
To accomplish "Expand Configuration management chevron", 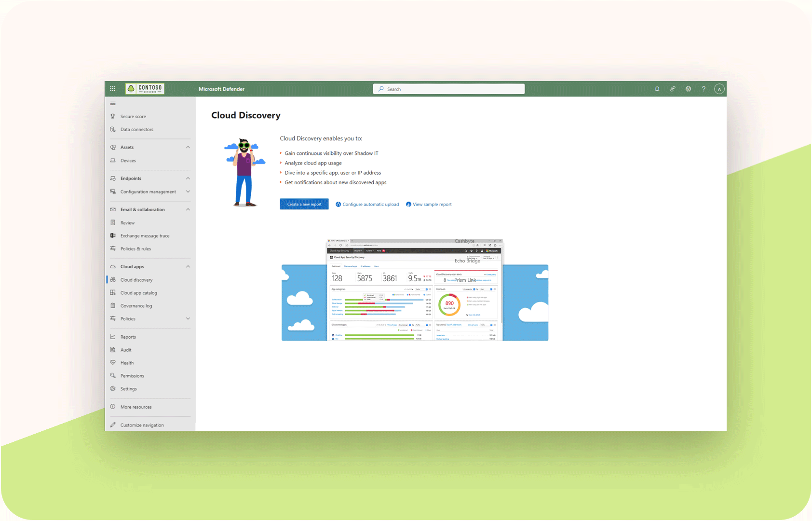I will 188,192.
